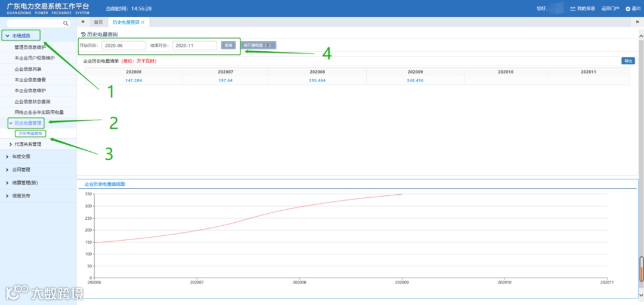Open 我的信息 envelope icon
This screenshot has height=305, width=644.
click(572, 8)
